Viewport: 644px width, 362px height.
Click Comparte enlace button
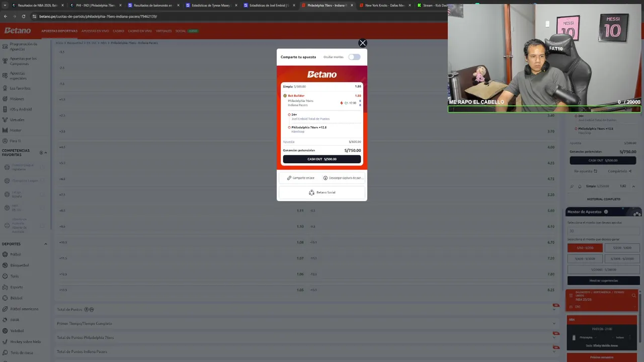300,178
